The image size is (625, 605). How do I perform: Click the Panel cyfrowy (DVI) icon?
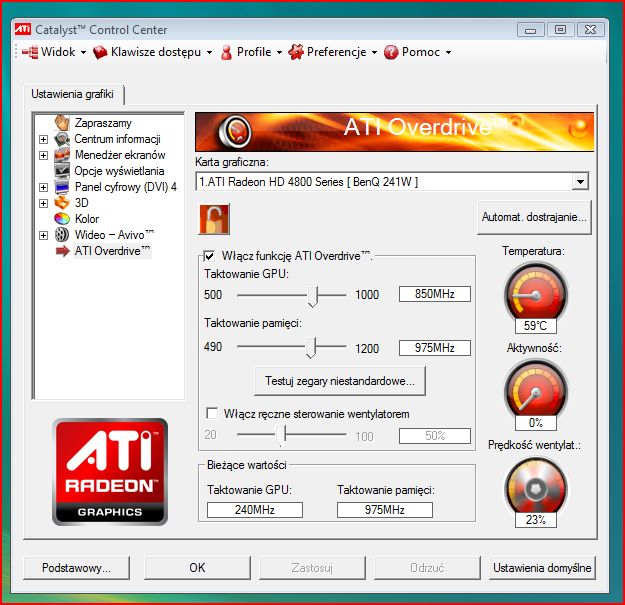pyautogui.click(x=62, y=187)
